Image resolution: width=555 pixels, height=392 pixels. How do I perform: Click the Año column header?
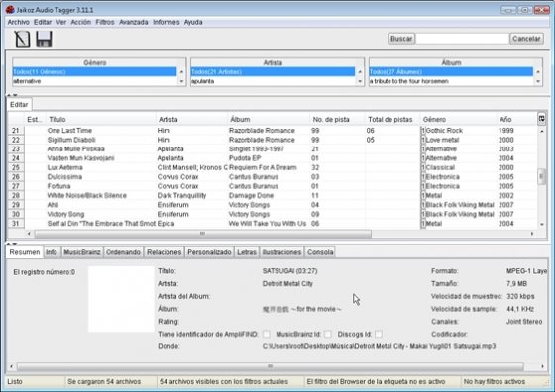[x=516, y=119]
